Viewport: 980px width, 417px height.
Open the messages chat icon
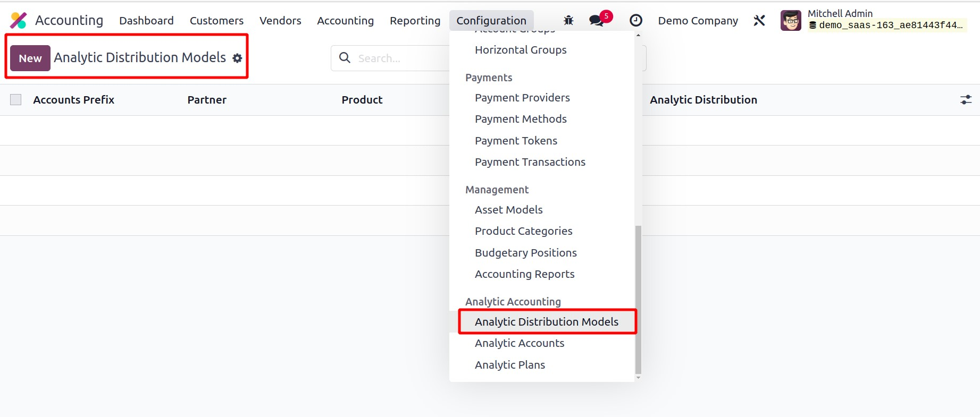pos(596,21)
